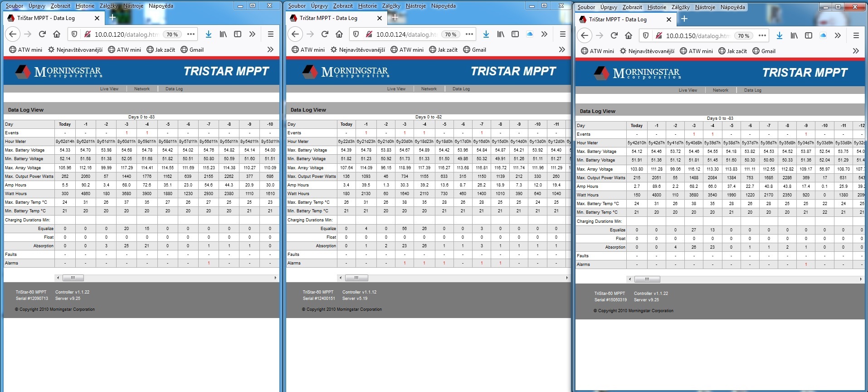Toggle the sidebar in the 10.0.0.150 window
The width and height of the screenshot is (868, 392).
pyautogui.click(x=809, y=35)
